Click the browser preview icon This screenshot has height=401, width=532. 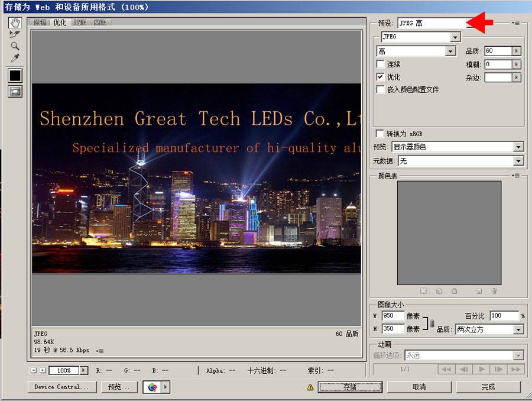(153, 387)
